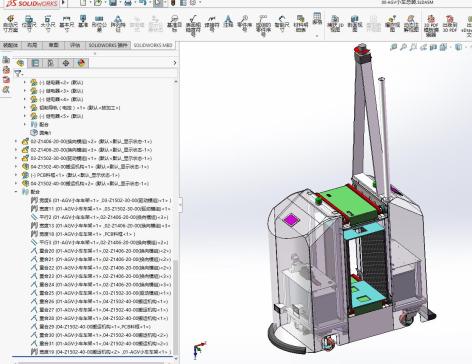472x364 pixels.
Task: Click the Print icon
Action: coord(128,3)
